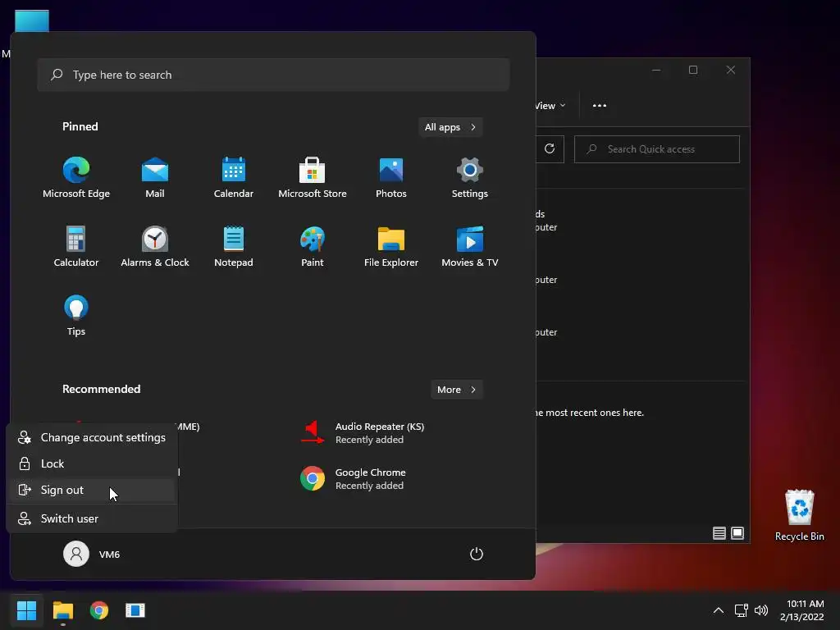Select Switch user option

92,518
